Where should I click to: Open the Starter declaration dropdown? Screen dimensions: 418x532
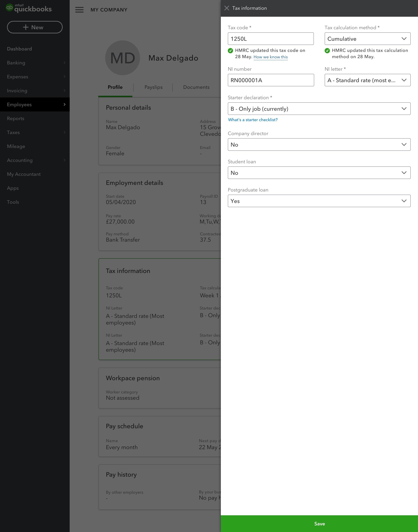[x=319, y=109]
